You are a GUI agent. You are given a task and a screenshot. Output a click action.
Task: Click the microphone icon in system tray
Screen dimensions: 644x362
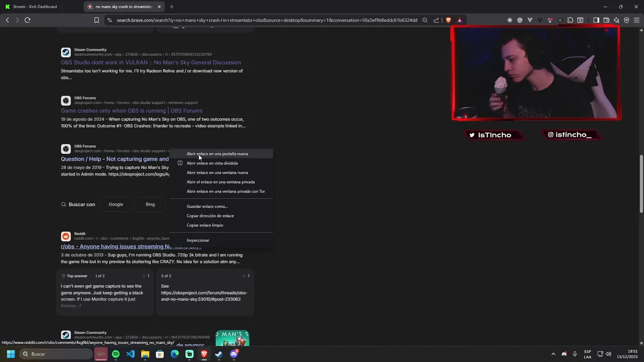[575, 354]
